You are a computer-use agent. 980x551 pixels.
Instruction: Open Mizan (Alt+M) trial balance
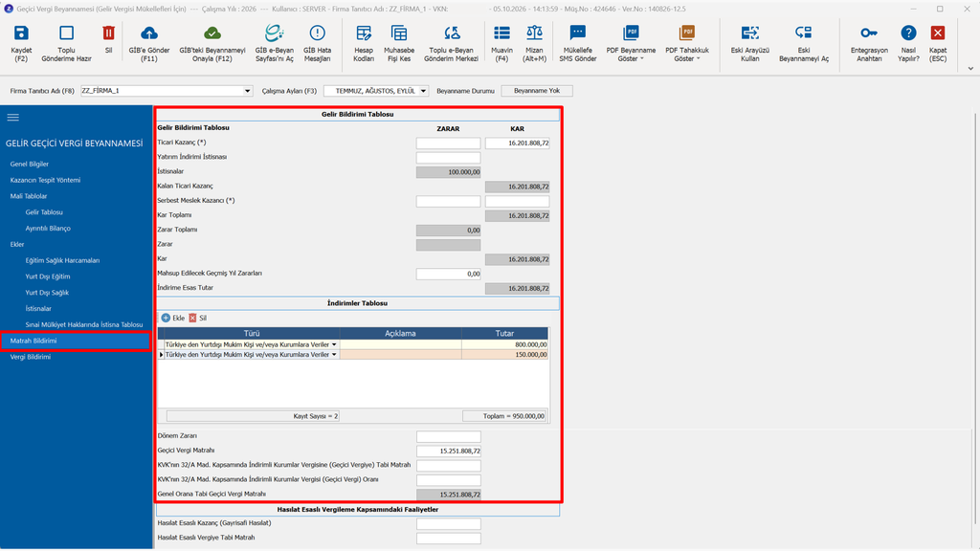pyautogui.click(x=534, y=42)
